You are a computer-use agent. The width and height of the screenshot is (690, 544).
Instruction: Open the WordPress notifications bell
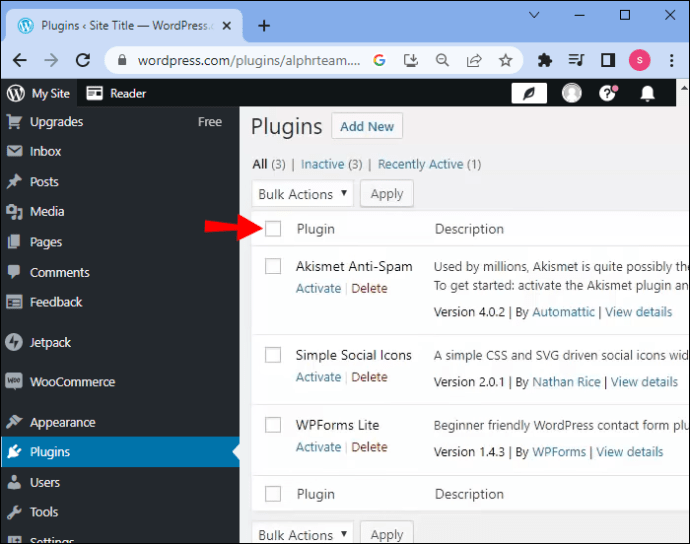(647, 93)
